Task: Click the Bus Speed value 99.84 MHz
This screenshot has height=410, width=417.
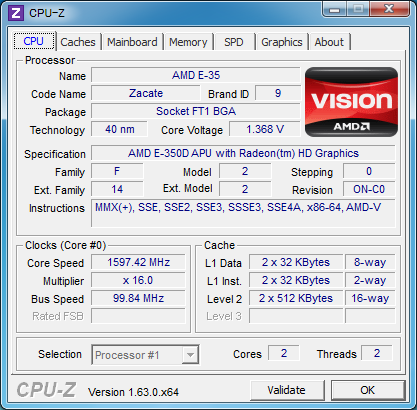Action: pyautogui.click(x=138, y=298)
